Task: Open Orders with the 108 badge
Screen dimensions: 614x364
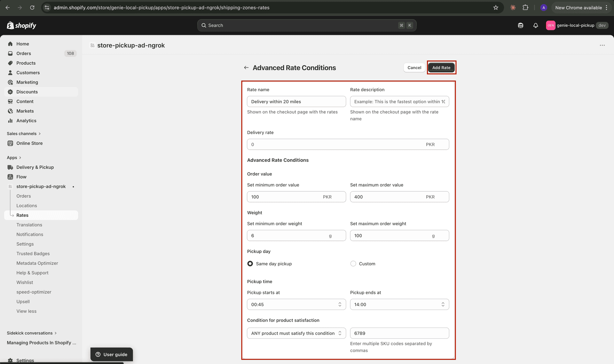Action: pos(41,53)
